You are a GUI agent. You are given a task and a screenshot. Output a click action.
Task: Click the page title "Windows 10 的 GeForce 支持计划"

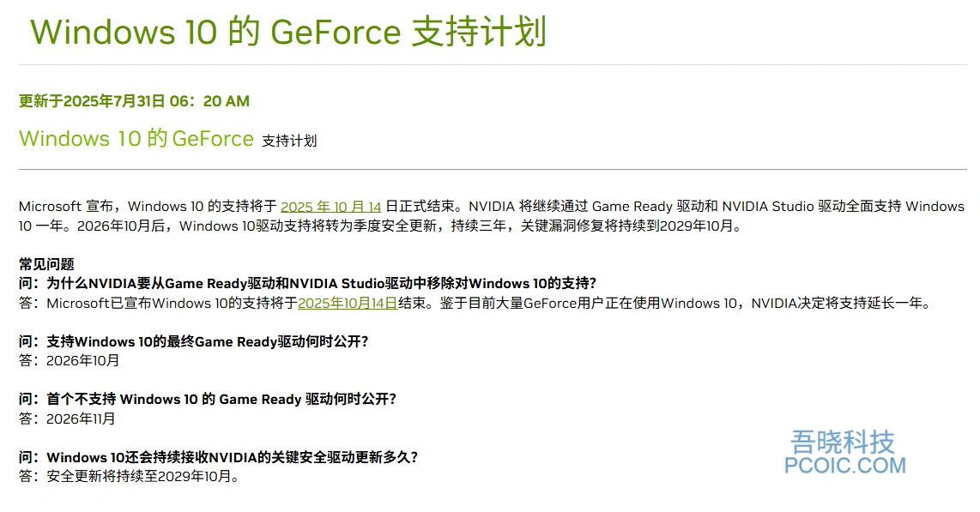[x=288, y=32]
